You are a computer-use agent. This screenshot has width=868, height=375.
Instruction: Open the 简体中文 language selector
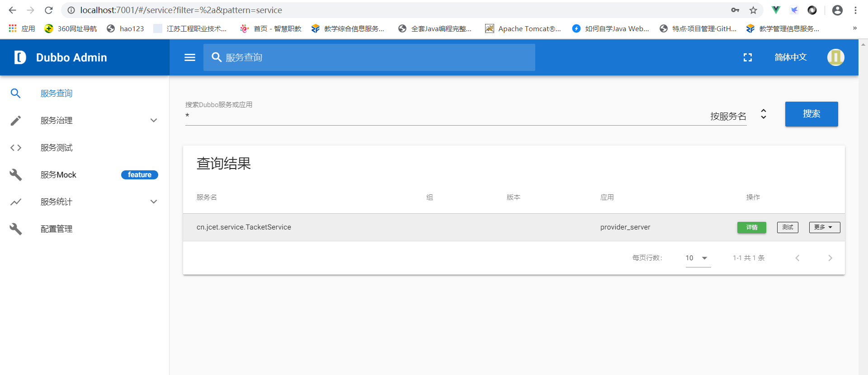[x=791, y=57]
